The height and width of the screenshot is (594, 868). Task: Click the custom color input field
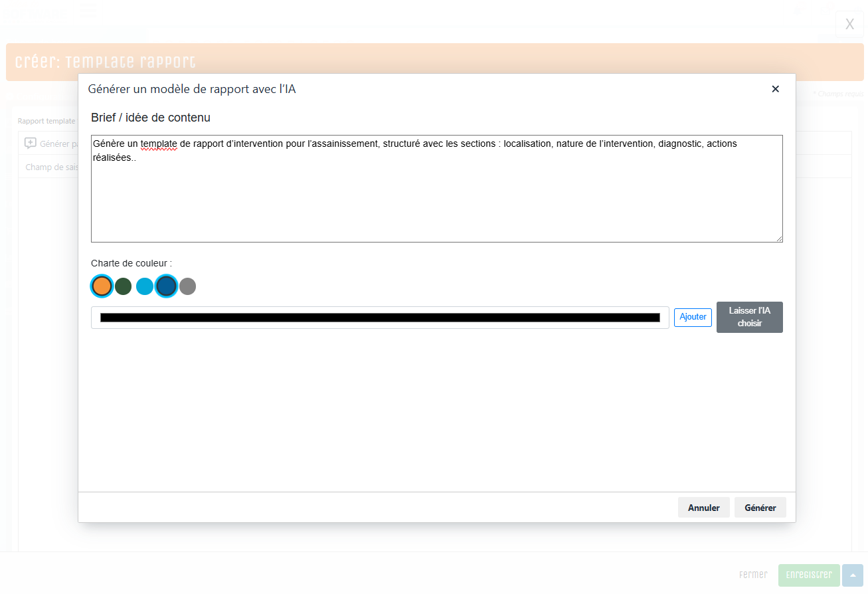(x=380, y=318)
